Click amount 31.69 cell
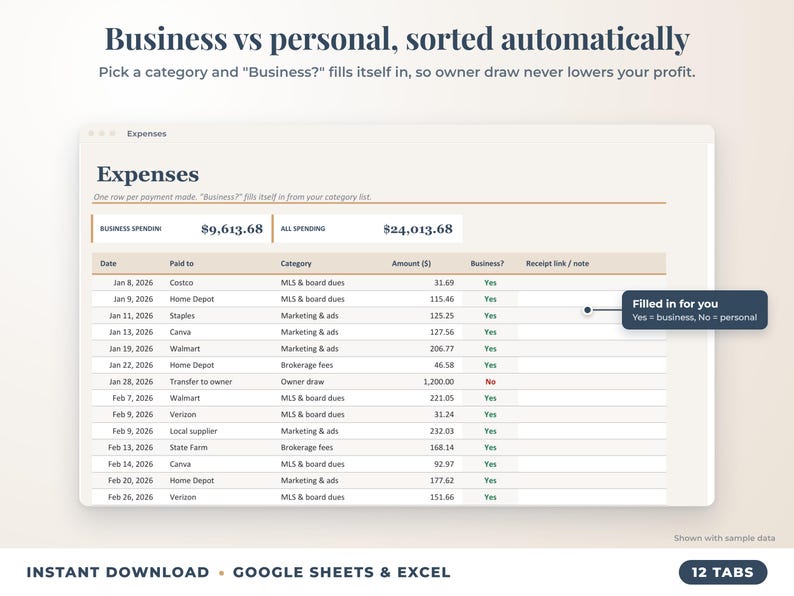Image resolution: width=794 pixels, height=596 pixels. pyautogui.click(x=444, y=283)
